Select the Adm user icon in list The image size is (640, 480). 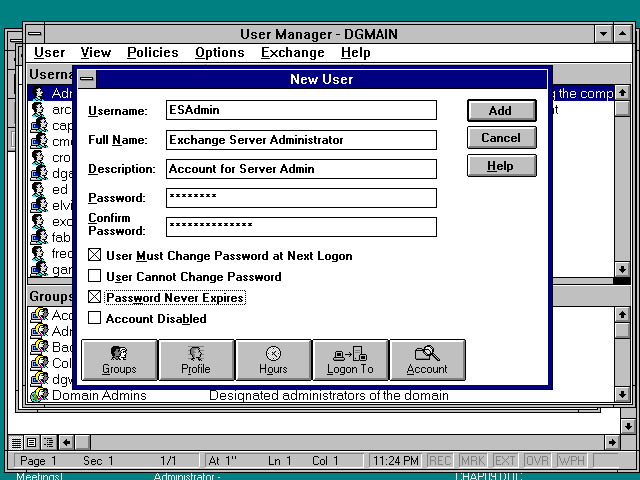tap(38, 93)
